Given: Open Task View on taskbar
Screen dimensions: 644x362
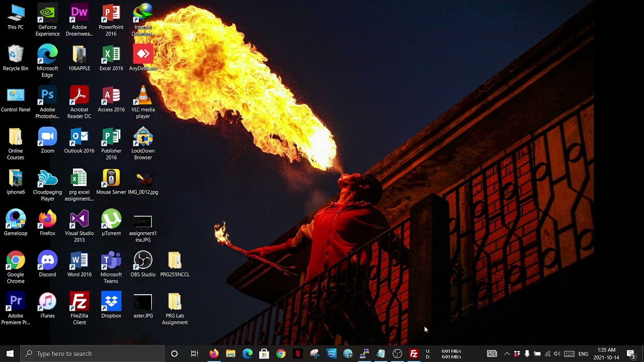Looking at the screenshot, I should (x=194, y=353).
